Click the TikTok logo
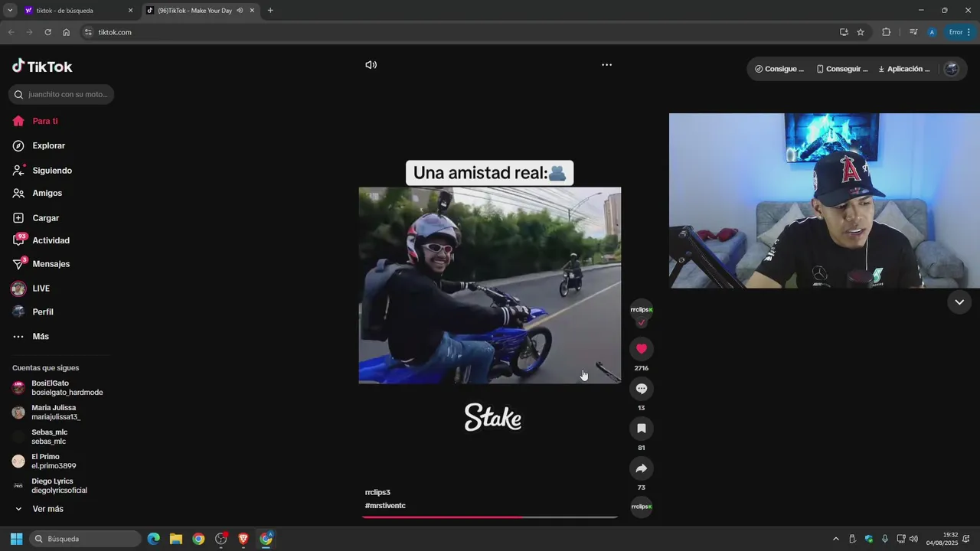This screenshot has height=551, width=980. 42,67
